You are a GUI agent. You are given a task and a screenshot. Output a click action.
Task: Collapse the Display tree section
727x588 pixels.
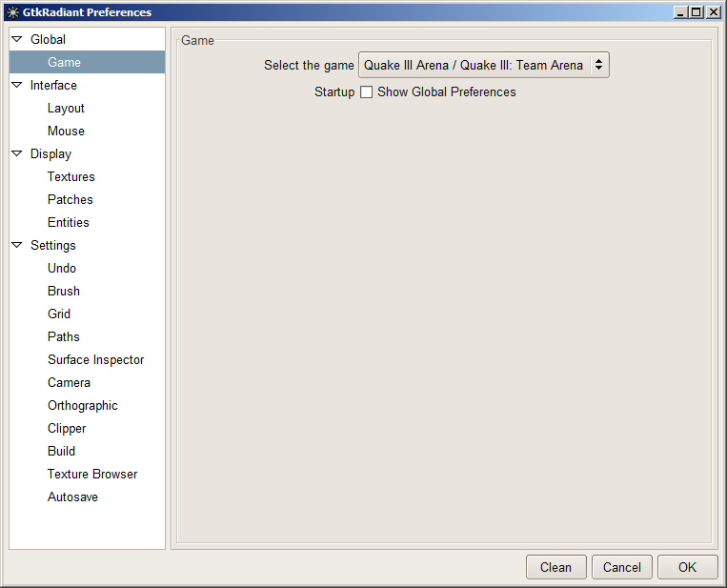(x=17, y=153)
